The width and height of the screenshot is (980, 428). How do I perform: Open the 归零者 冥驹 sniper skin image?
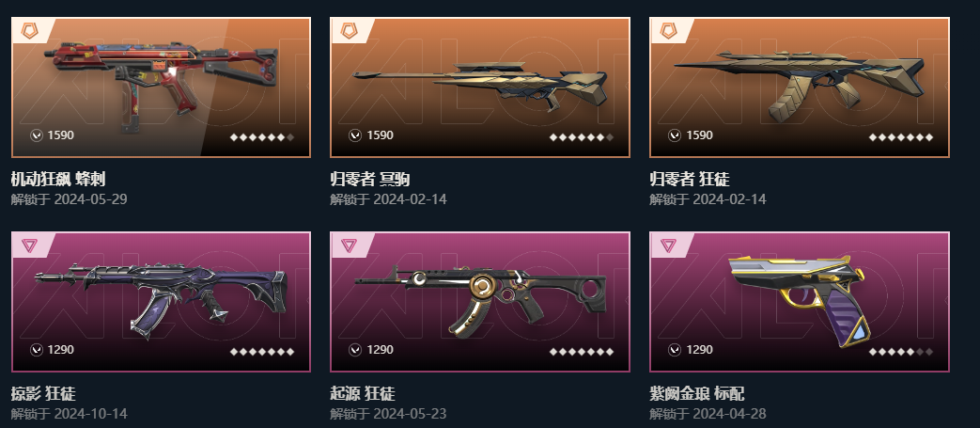480,87
